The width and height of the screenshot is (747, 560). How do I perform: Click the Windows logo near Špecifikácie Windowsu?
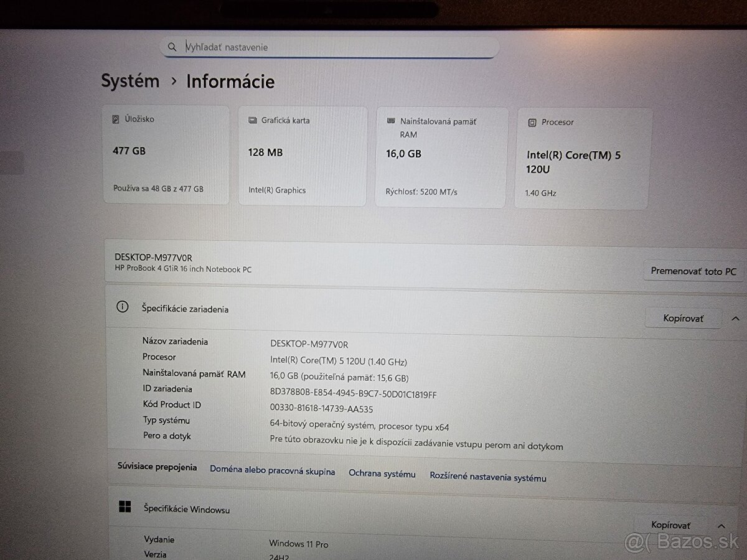(125, 508)
